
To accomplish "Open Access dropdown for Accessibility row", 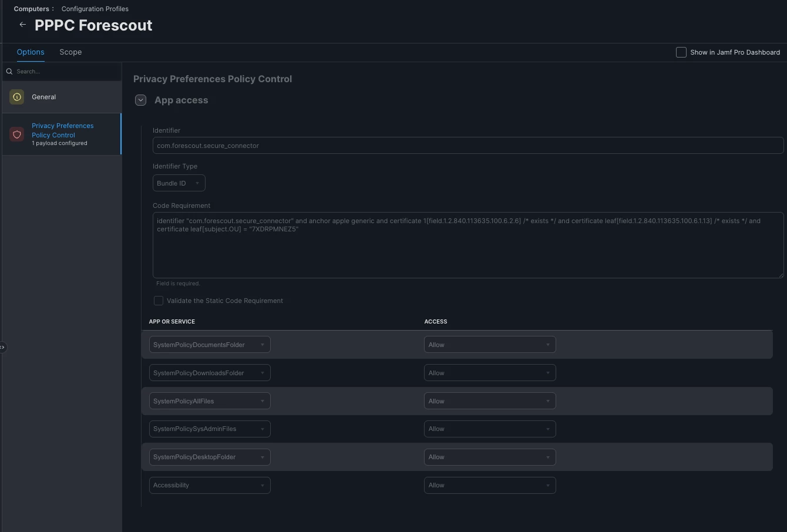I will pyautogui.click(x=490, y=485).
